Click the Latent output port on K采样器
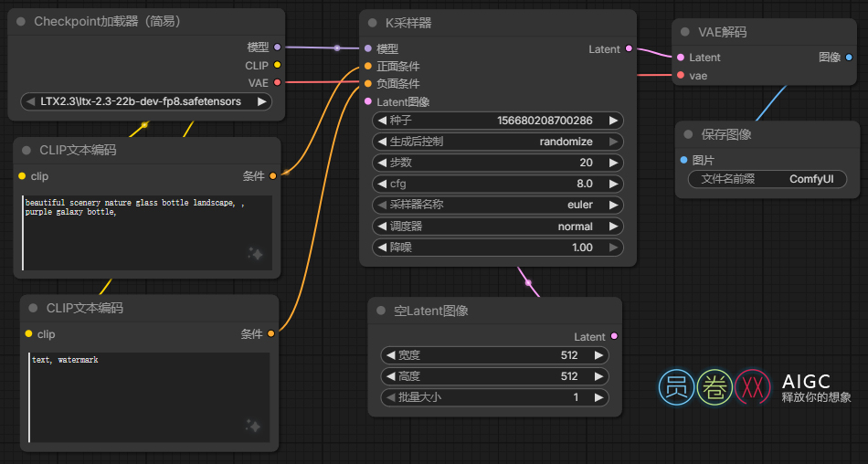Viewport: 868px width, 464px height. click(x=629, y=48)
